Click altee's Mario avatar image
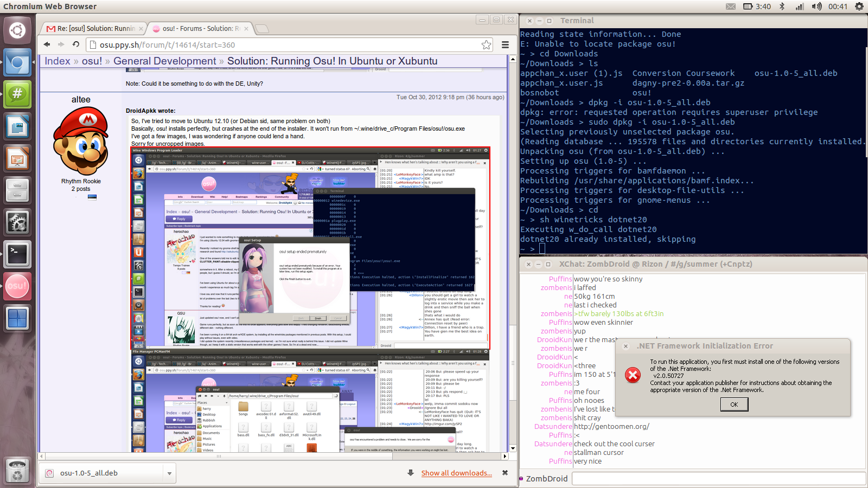 [x=81, y=140]
